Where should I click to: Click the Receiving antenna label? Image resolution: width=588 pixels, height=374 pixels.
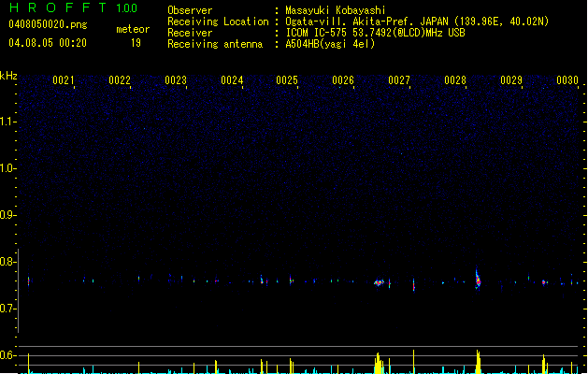pos(215,44)
